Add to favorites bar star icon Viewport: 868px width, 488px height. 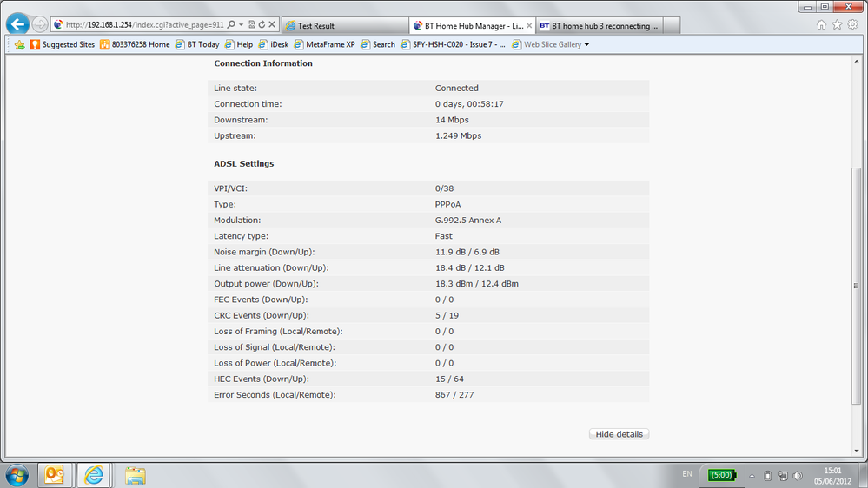(x=19, y=45)
